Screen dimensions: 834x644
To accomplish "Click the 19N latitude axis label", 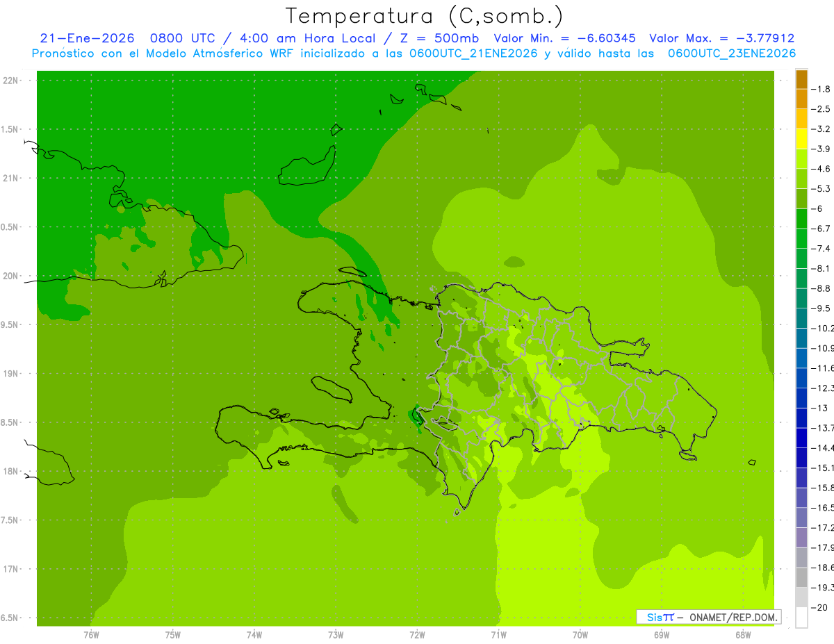I will (11, 373).
